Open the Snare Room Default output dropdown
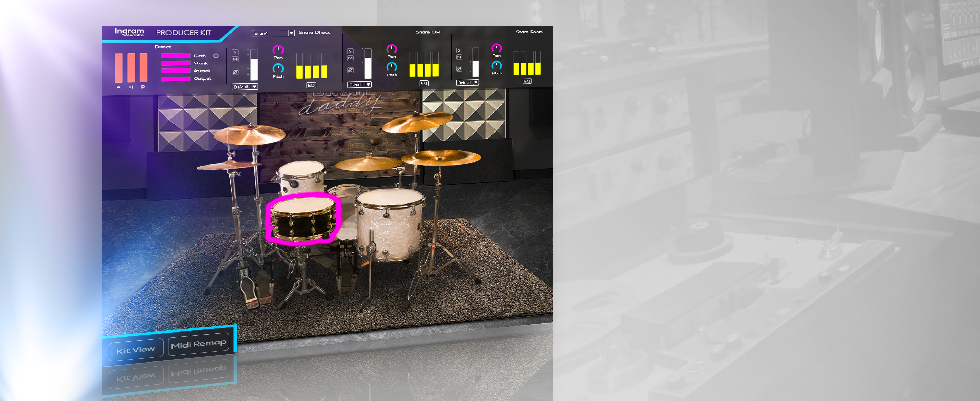The height and width of the screenshot is (401, 980). [468, 83]
